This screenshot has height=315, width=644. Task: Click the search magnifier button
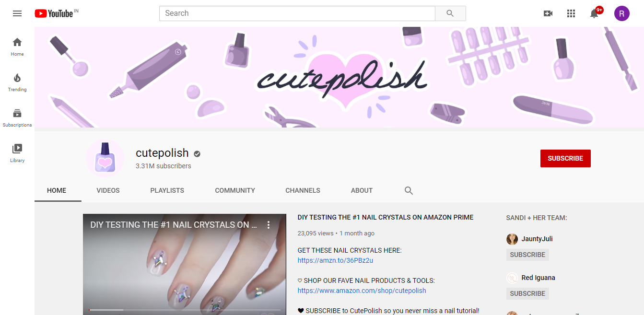(x=450, y=13)
